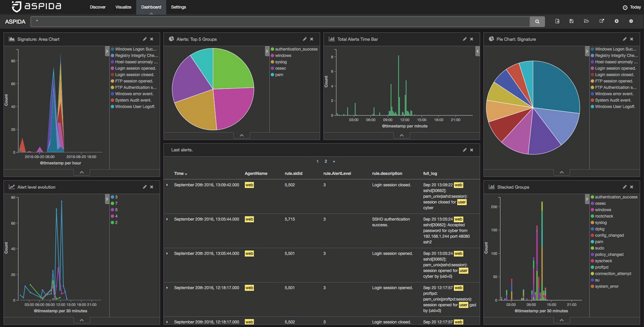Screen dimensions: 644x327
Task: Toggle legend of Signature: Area Chart
Action: coord(107,51)
